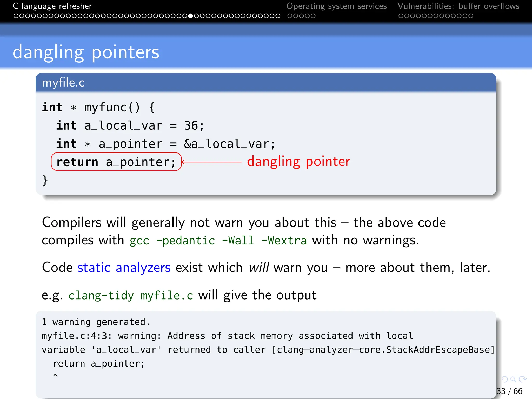This screenshot has width=532, height=399.
Task: Click the green 'clang-tidy myfile.c' command
Action: pos(131,296)
